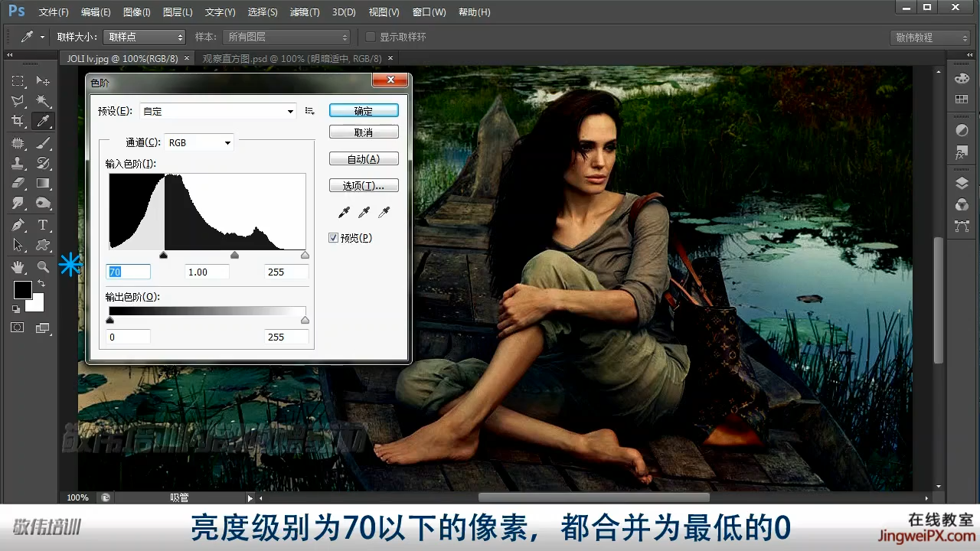Select the Gradient tool
Viewport: 980px width, 551px height.
tap(43, 183)
